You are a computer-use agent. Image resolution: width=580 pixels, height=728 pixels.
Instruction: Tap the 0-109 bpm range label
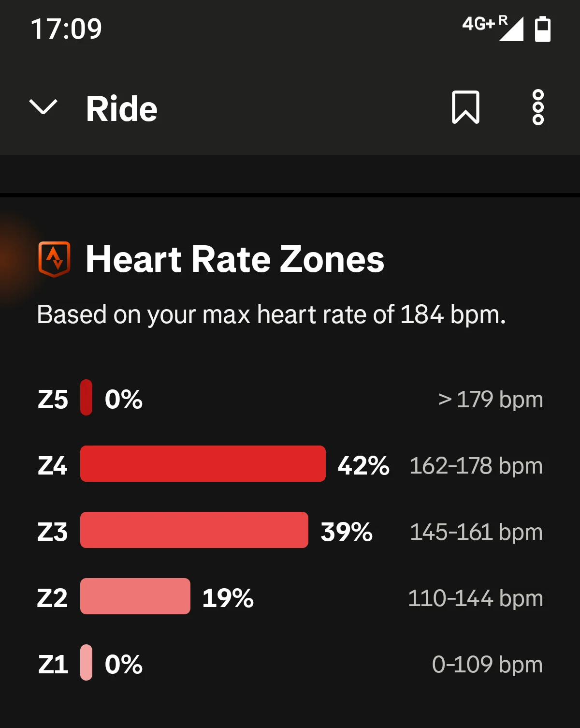pos(487,665)
